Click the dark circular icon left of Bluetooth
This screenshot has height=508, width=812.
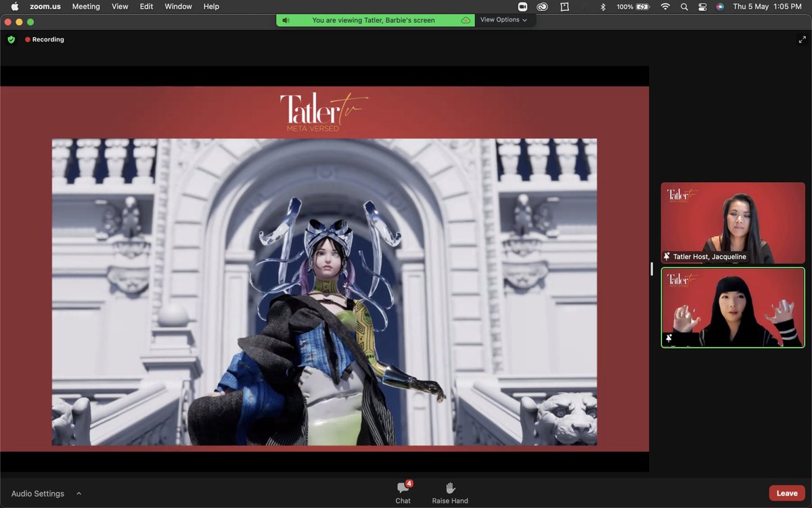(x=585, y=6)
